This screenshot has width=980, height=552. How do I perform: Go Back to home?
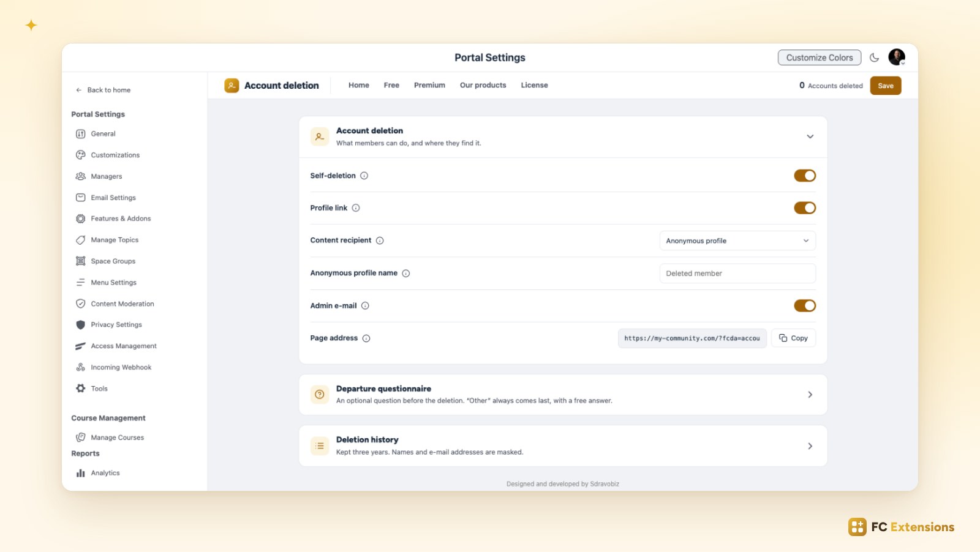click(x=104, y=90)
